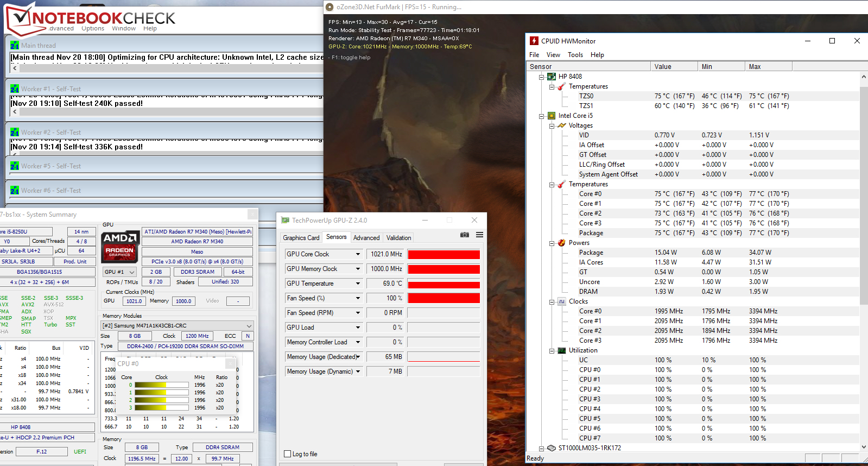This screenshot has height=466, width=868.
Task: Collapse the Voltages tree node
Action: pyautogui.click(x=552, y=126)
